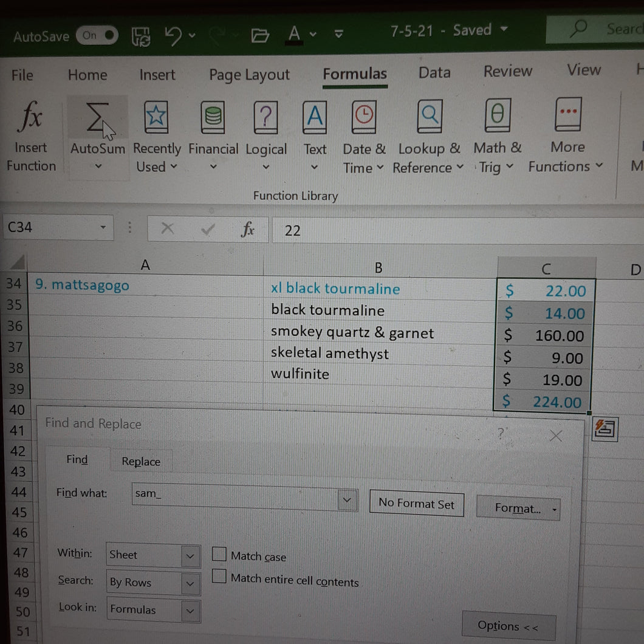Switch to the Replace tab
Viewport: 644px width, 644px height.
(141, 461)
